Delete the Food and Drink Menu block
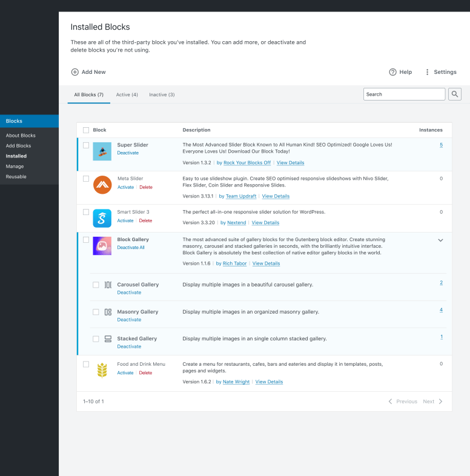Screen dimensions: 470x476 pyautogui.click(x=145, y=373)
